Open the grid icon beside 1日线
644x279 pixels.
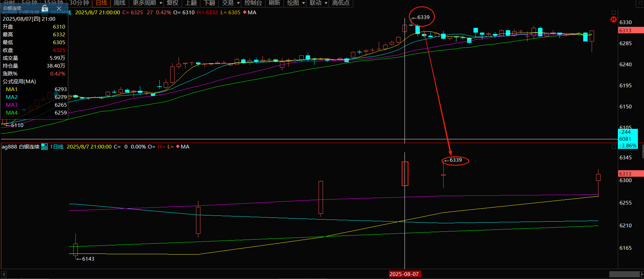tap(44, 147)
